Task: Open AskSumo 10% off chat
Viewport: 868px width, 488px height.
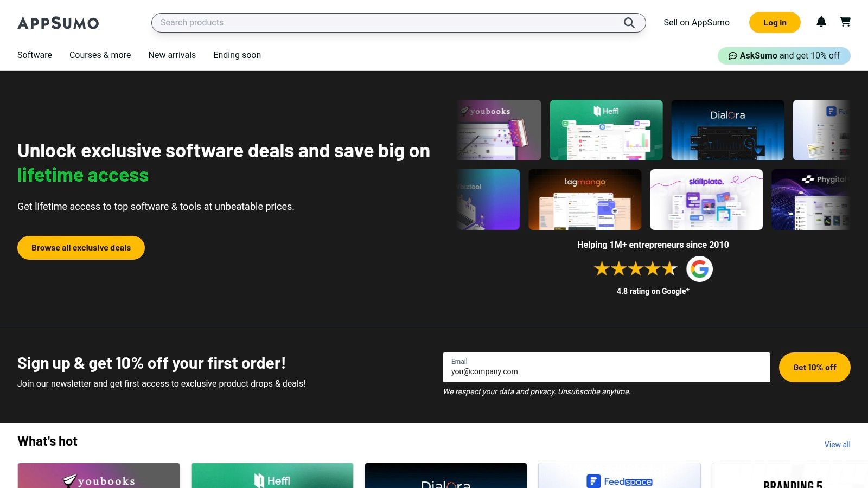Action: click(784, 56)
